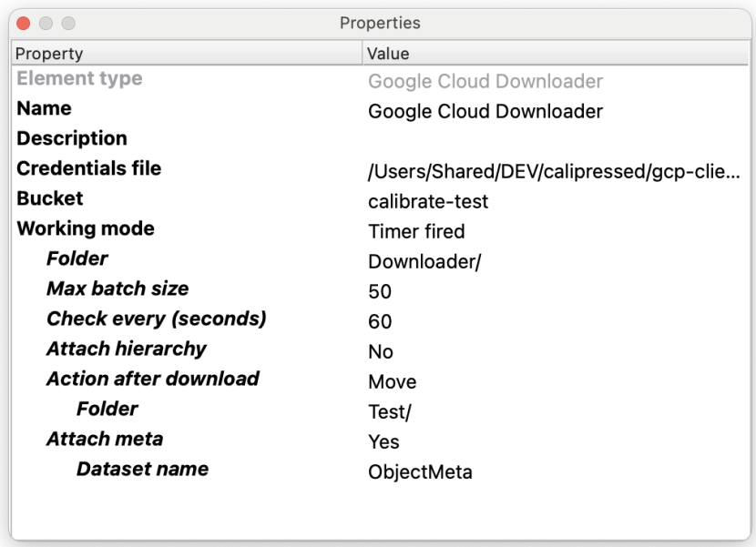Viewport: 756px width, 547px height.
Task: Select the Action after download property label
Action: (153, 379)
